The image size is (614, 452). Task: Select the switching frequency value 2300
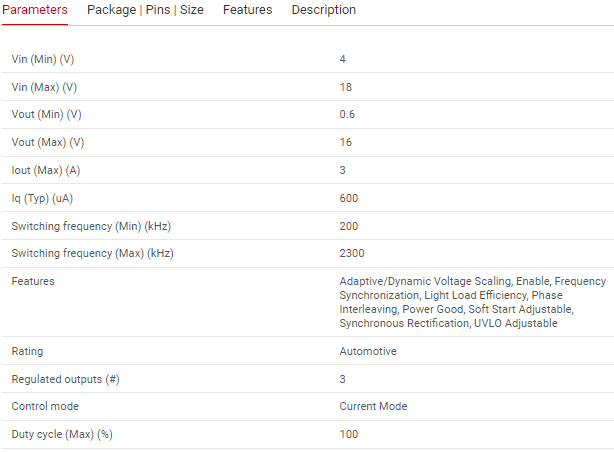(x=352, y=253)
